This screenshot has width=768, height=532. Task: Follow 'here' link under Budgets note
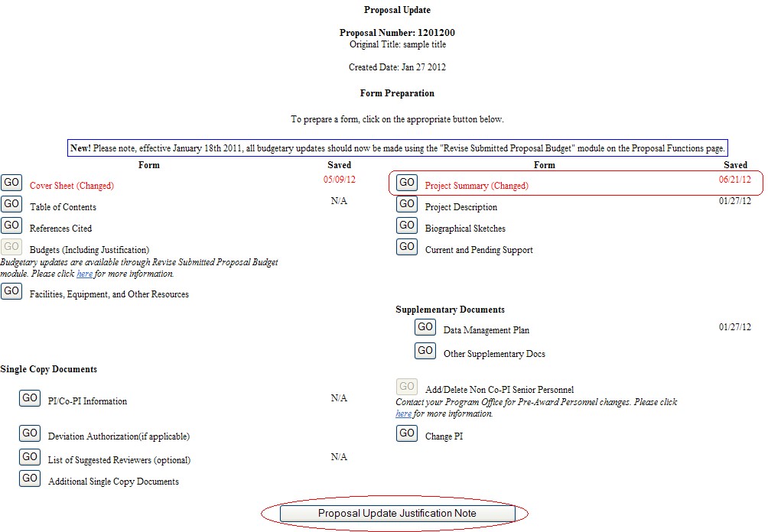[x=84, y=274]
